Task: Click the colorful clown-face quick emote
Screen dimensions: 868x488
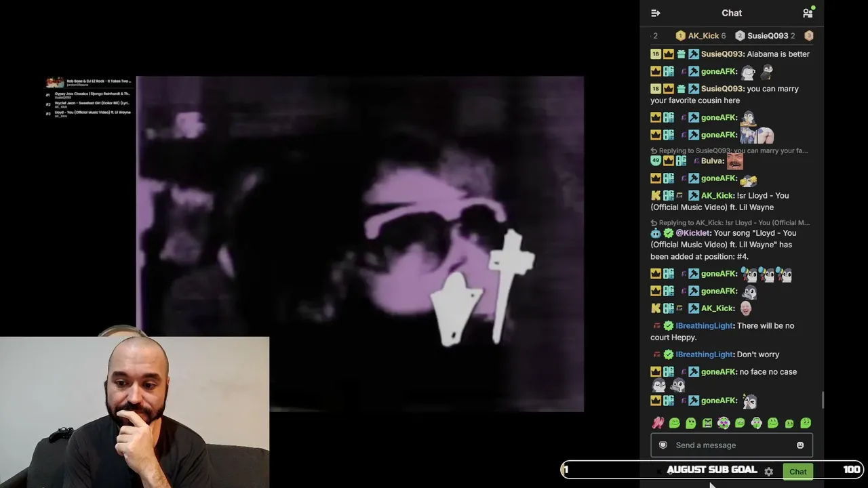Action: [x=724, y=424]
